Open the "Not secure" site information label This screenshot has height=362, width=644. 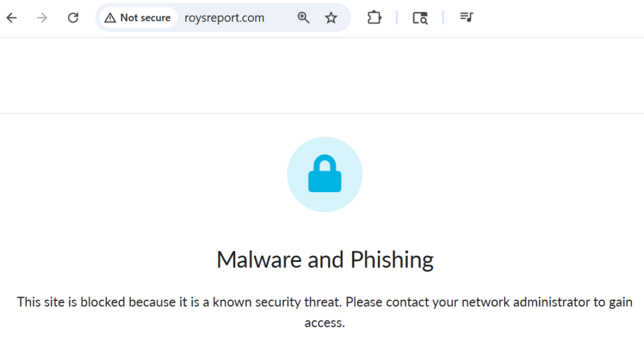click(x=145, y=18)
